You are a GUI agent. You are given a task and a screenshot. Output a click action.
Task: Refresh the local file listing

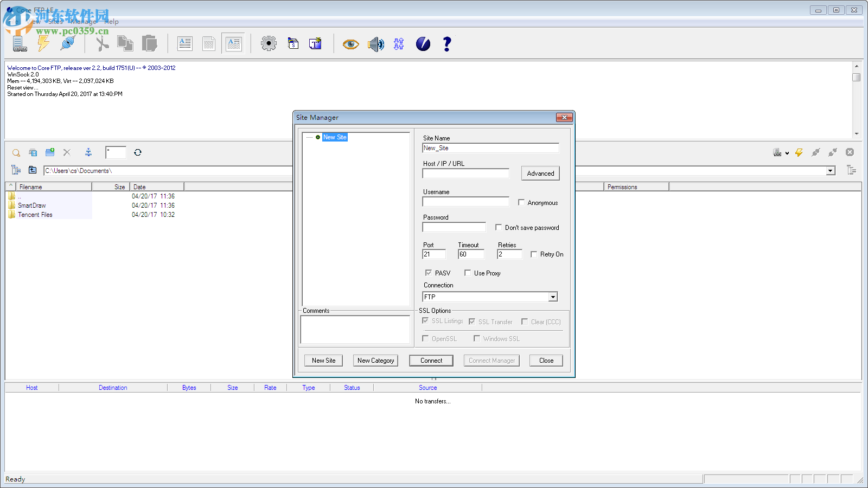[x=138, y=152]
